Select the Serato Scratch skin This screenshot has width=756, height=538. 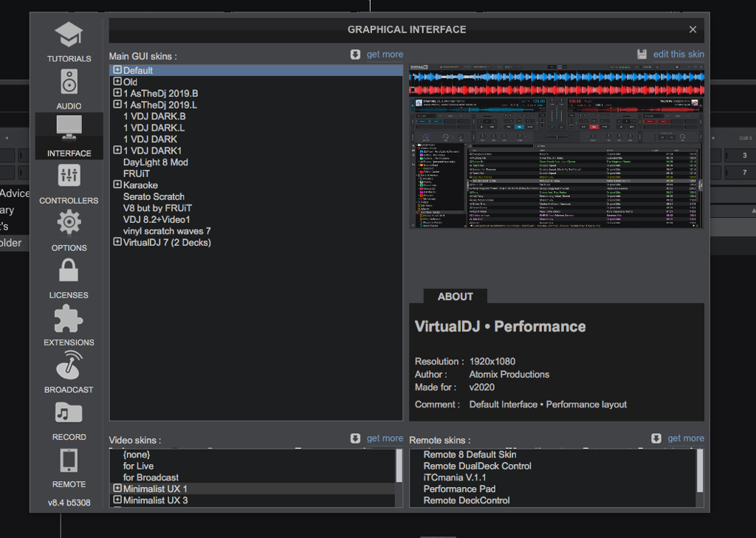[154, 197]
